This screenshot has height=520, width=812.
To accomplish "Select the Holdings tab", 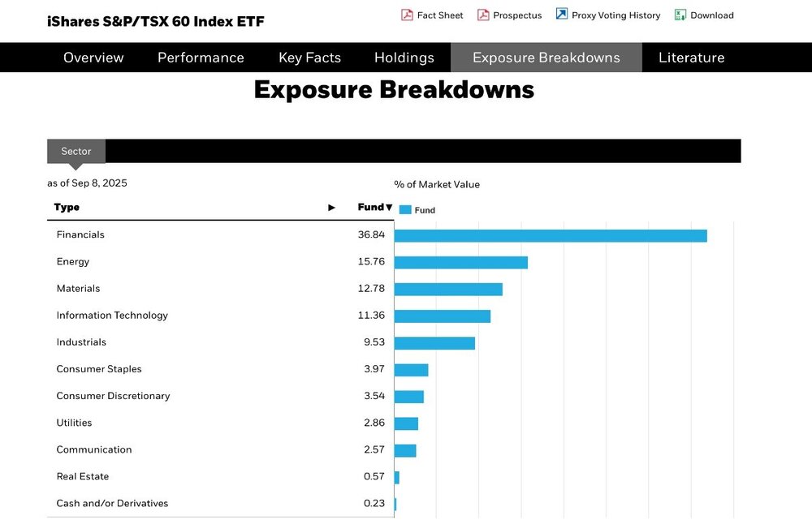I will 404,58.
